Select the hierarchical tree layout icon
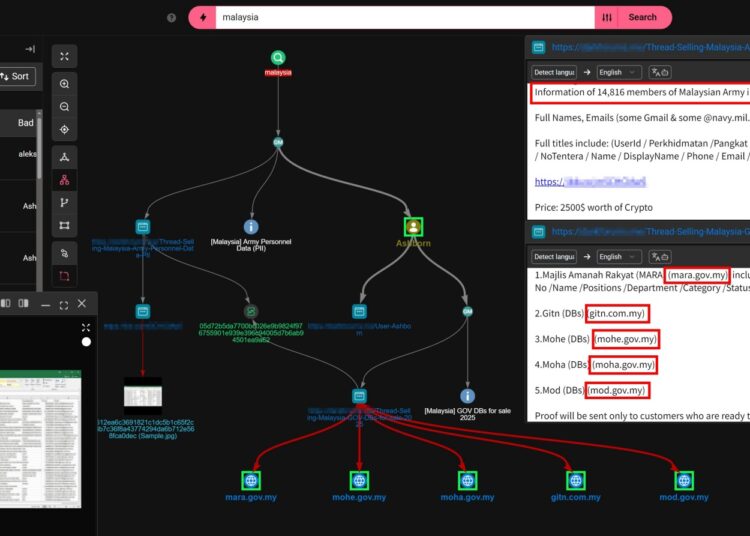Image resolution: width=750 pixels, height=536 pixels. [64, 180]
